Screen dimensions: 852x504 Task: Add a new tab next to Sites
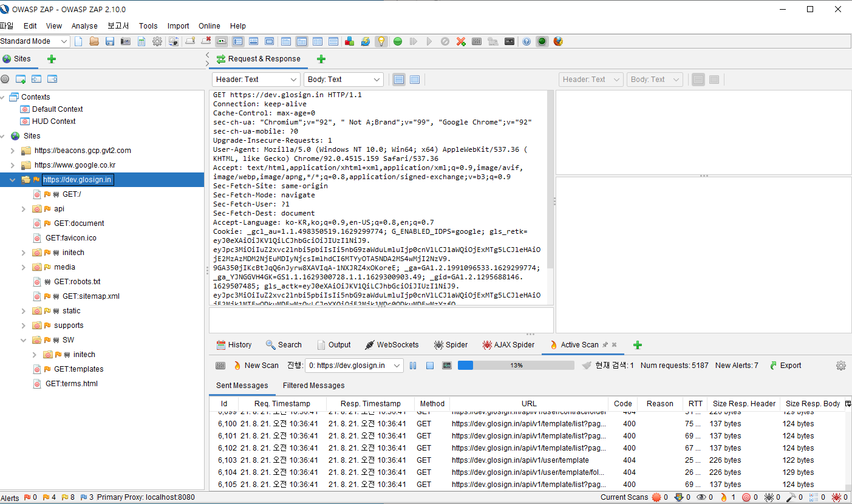click(51, 59)
